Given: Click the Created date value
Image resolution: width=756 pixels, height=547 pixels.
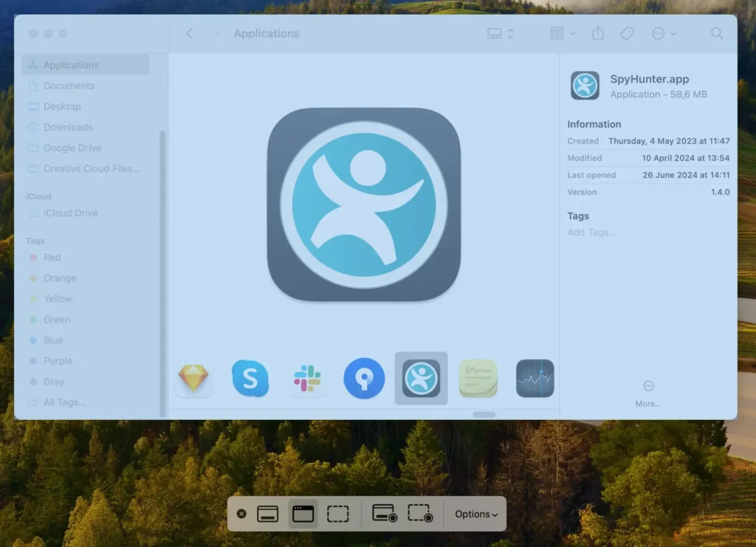Looking at the screenshot, I should point(669,141).
